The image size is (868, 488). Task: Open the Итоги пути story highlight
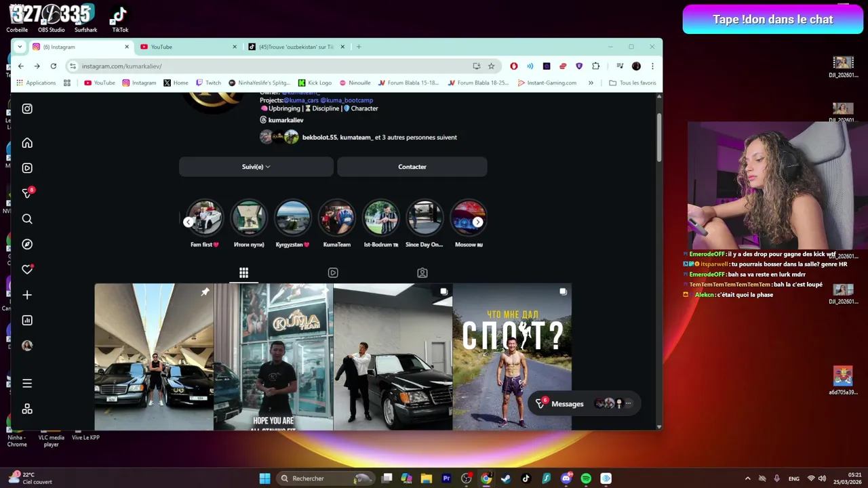click(x=249, y=218)
